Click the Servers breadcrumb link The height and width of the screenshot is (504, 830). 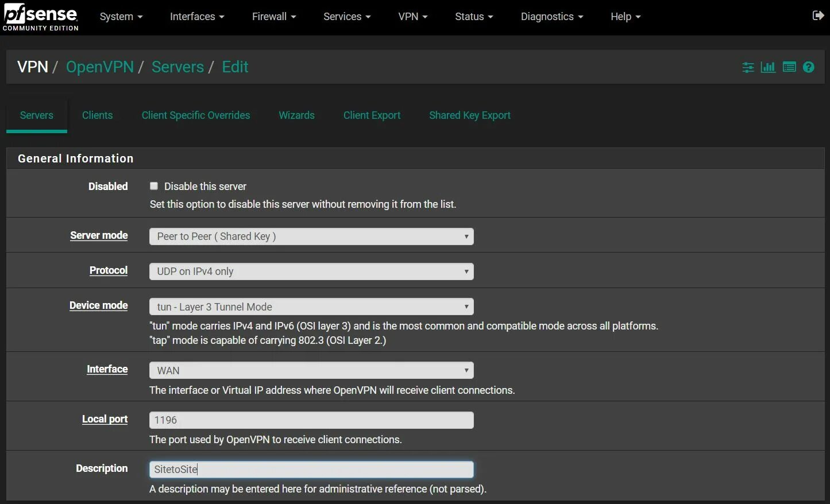point(177,67)
